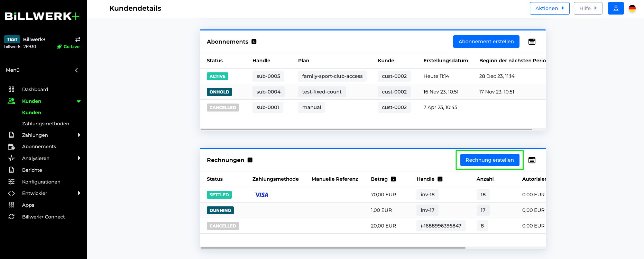Screen dimensions: 644x259
Task: Open Apps in the sidebar
Action: point(28,205)
